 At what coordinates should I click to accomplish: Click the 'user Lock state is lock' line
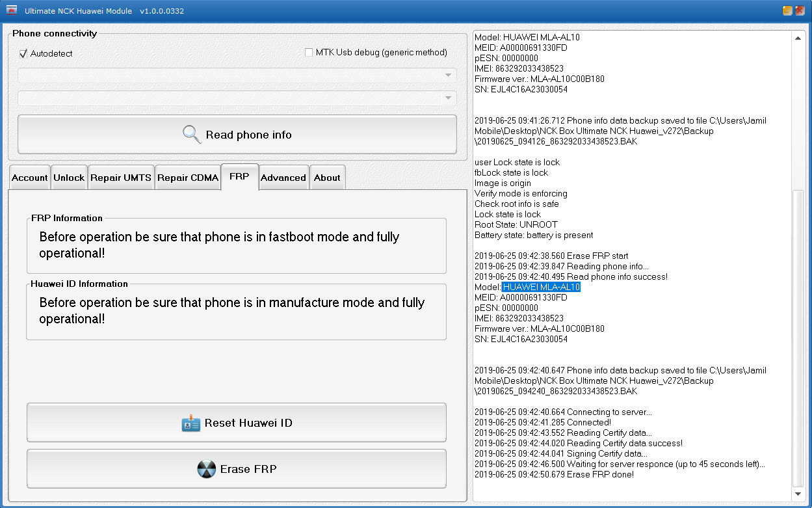517,162
